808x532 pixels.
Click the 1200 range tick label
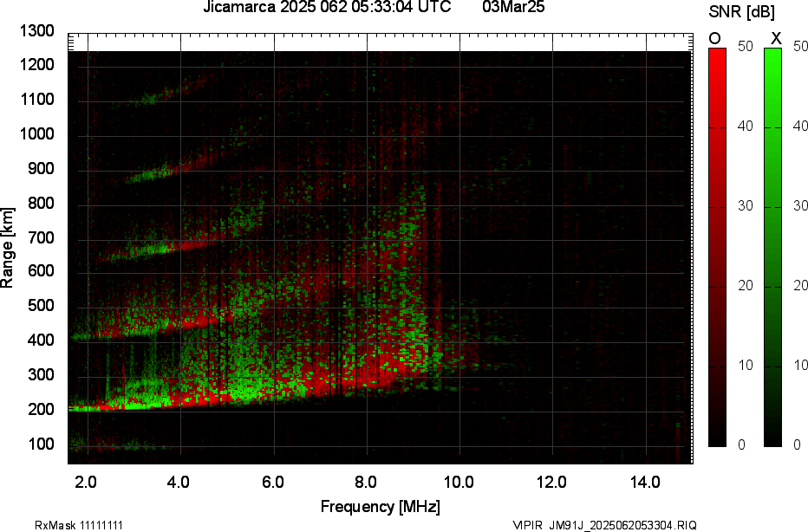click(x=37, y=65)
